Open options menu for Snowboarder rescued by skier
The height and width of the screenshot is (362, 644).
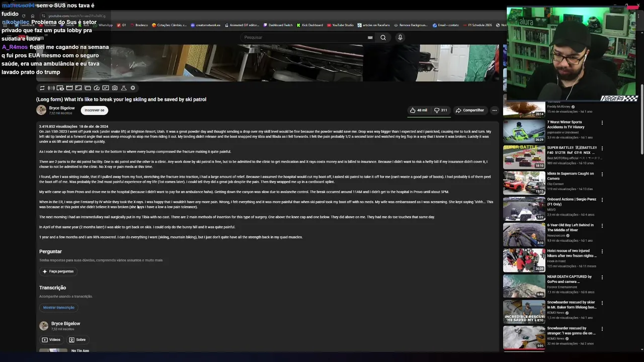pyautogui.click(x=602, y=303)
